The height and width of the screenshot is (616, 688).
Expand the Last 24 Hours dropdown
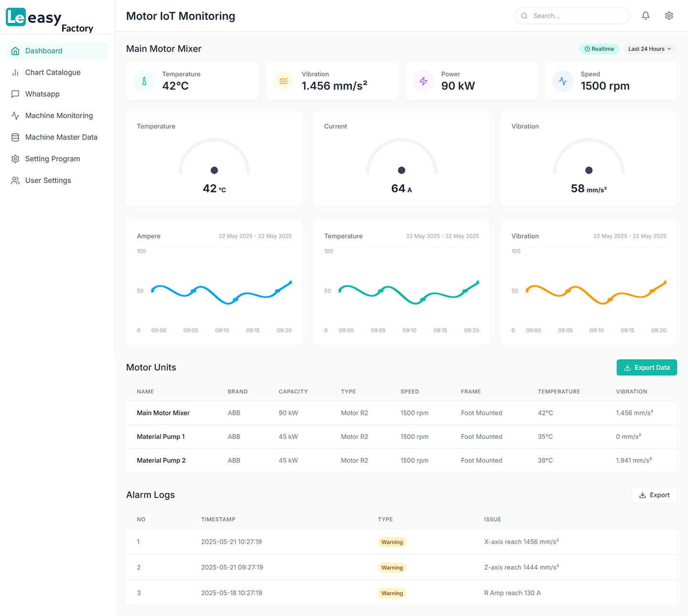(x=649, y=49)
